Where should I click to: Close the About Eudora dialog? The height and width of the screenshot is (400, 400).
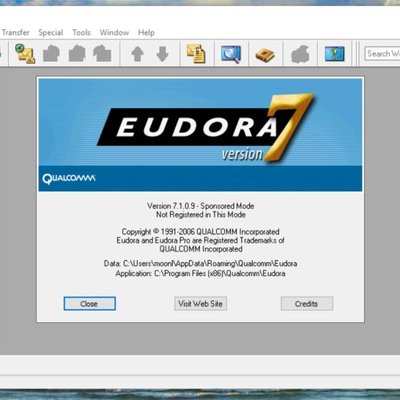[x=90, y=304]
